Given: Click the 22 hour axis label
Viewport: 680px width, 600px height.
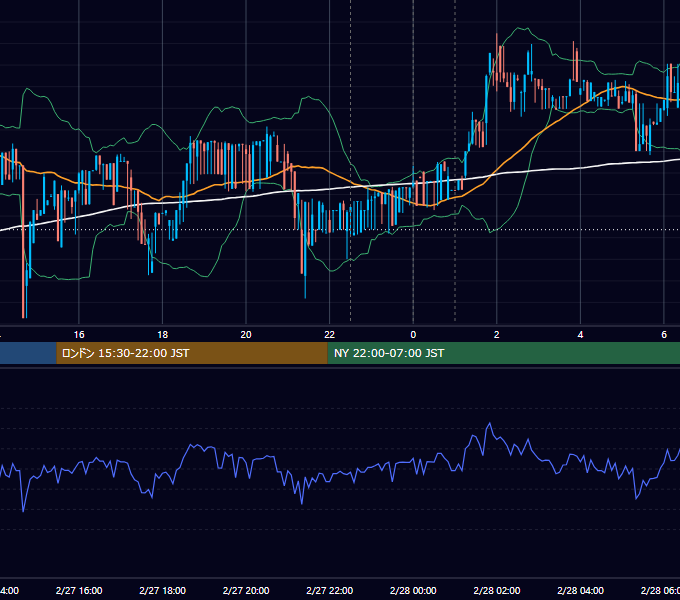Looking at the screenshot, I should click(330, 335).
